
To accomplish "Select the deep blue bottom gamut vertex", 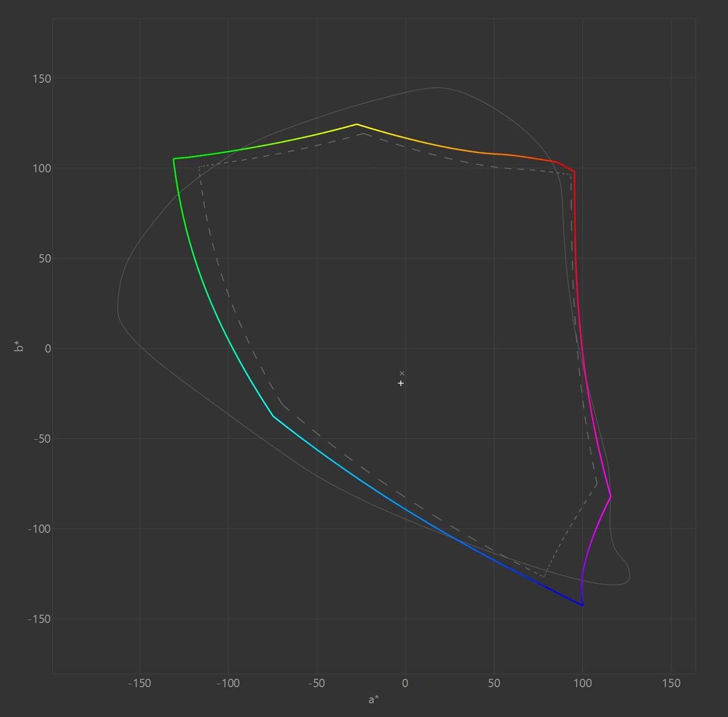I will (582, 605).
